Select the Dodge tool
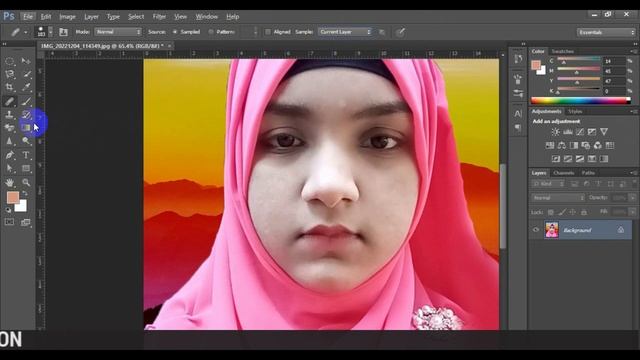Viewport: 640px width, 360px height. [26, 141]
